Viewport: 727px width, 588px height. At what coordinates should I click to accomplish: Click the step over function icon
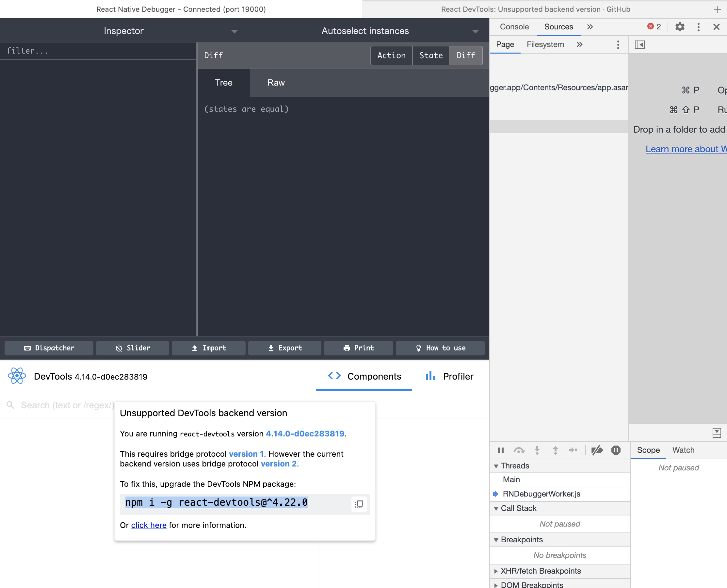(518, 450)
